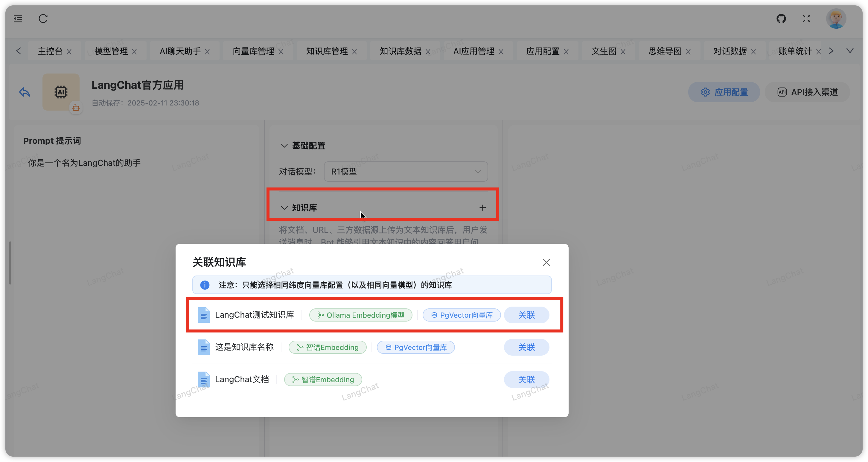Close the 关联知识库 dialog
This screenshot has height=462, width=868.
click(x=546, y=262)
